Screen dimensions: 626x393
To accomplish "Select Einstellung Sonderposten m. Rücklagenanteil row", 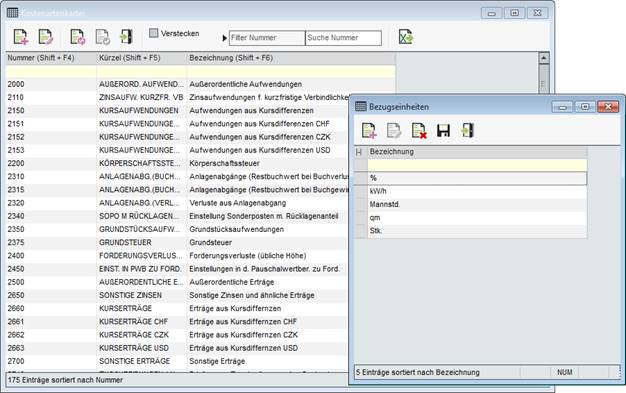I will (x=177, y=216).
